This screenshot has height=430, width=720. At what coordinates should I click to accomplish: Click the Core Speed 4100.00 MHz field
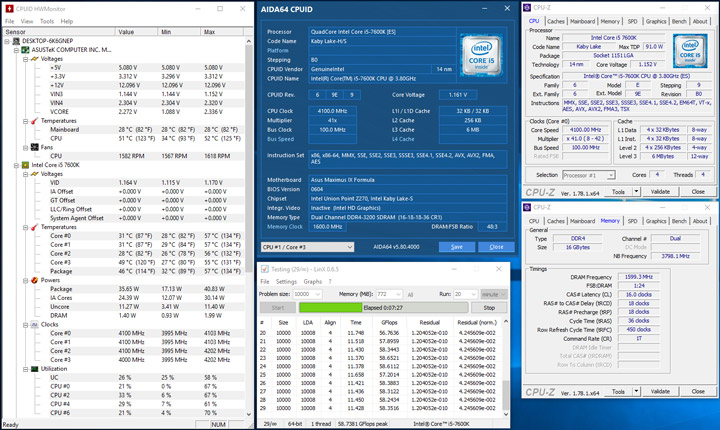(x=585, y=130)
